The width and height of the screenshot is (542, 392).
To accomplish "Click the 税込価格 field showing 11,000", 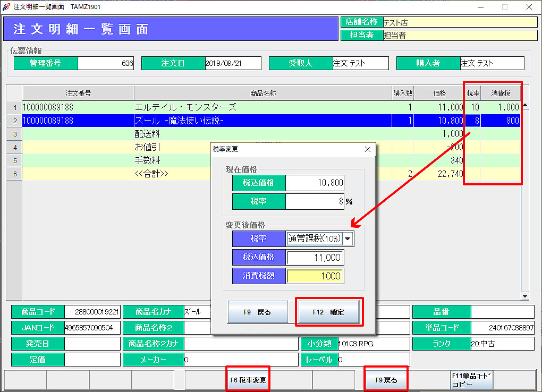I will pyautogui.click(x=315, y=258).
